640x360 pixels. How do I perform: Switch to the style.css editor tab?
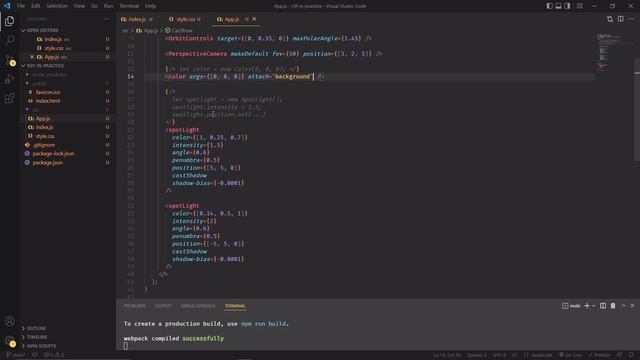click(186, 19)
